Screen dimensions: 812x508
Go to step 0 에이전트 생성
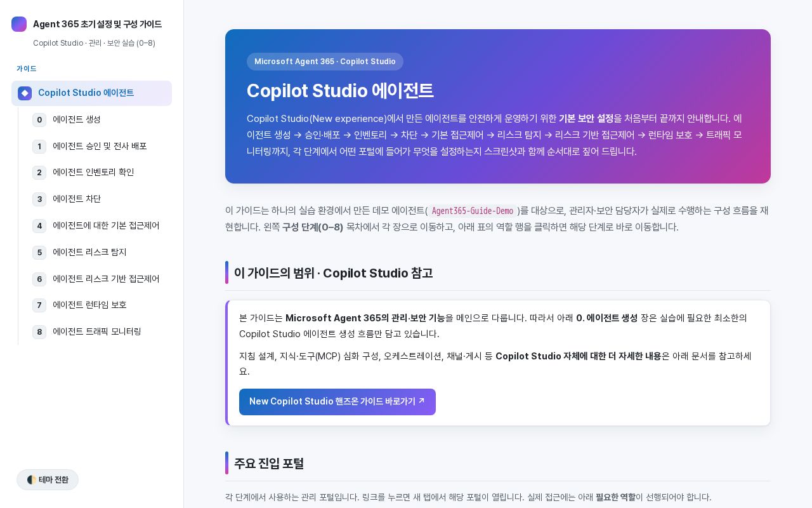point(100,120)
